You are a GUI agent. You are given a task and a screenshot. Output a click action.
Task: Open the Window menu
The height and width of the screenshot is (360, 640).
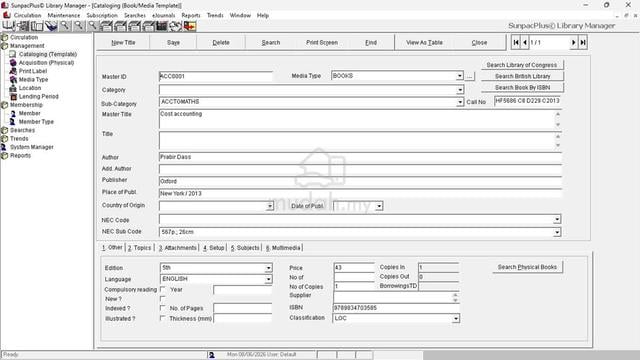240,15
